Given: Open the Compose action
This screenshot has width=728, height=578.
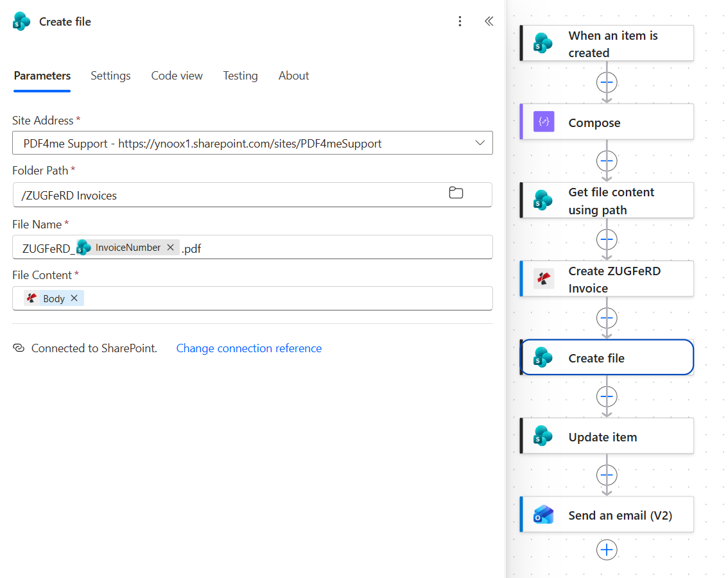Looking at the screenshot, I should click(x=607, y=121).
